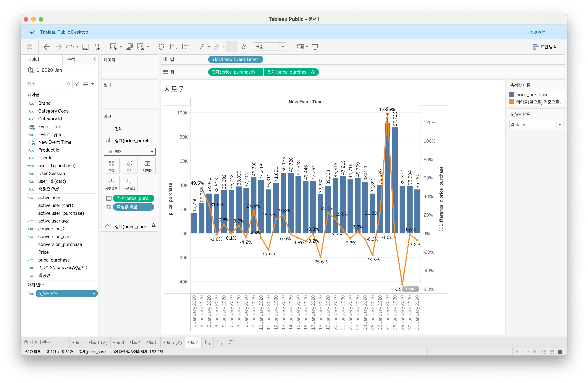Click the Save workbook toolbar icon

[x=85, y=47]
